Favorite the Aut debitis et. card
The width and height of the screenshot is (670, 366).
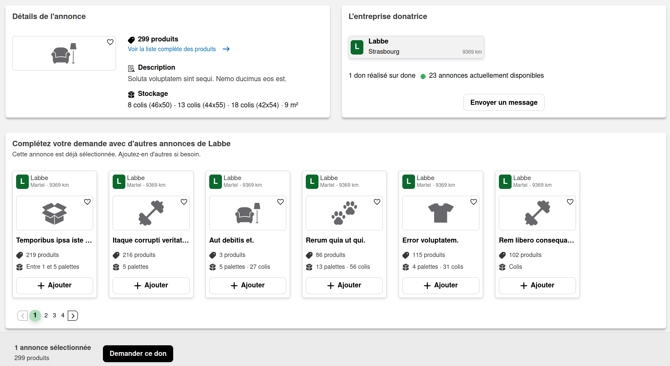tap(280, 202)
